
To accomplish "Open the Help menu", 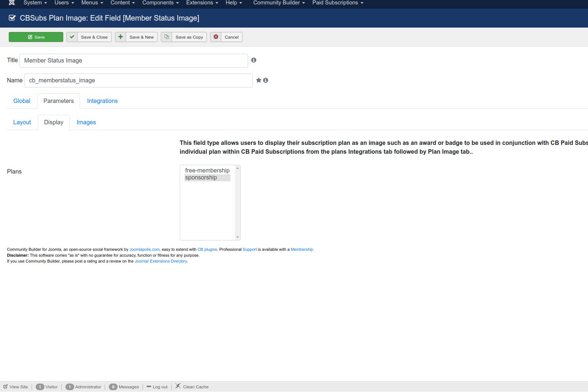I will (234, 3).
